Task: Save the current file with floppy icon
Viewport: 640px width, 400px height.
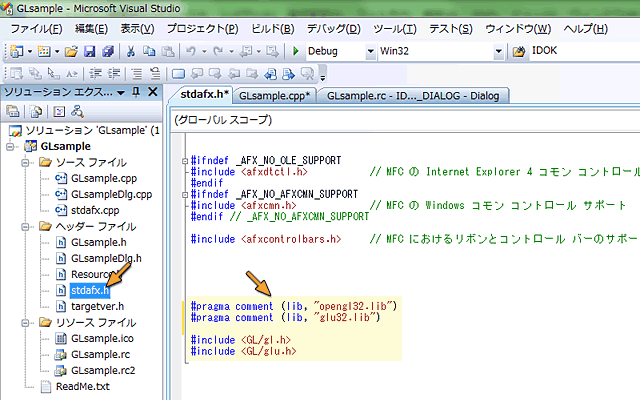Action: tap(89, 51)
